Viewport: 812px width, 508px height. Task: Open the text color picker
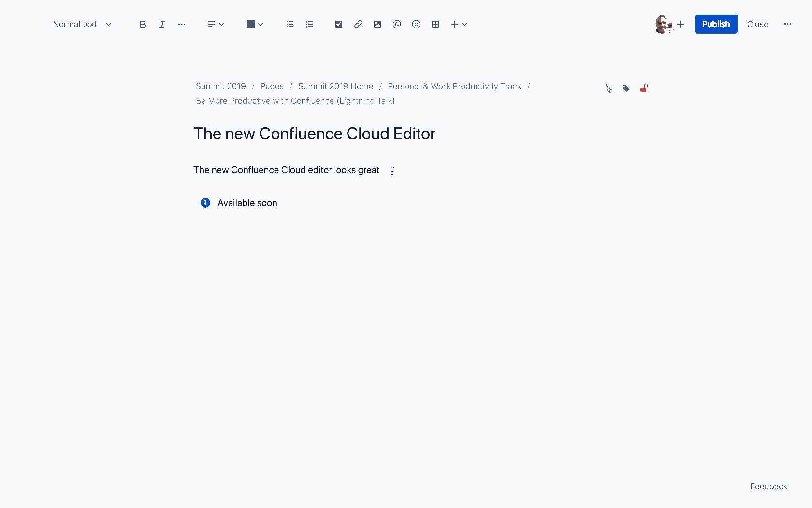point(255,24)
